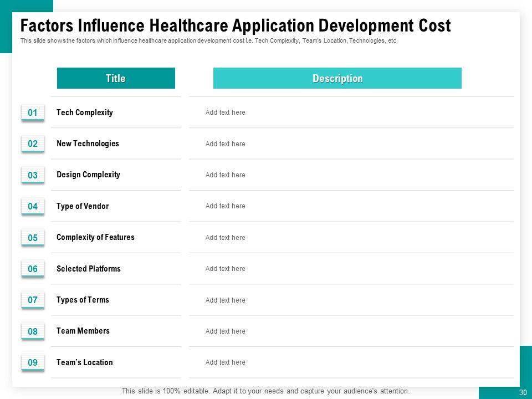Image resolution: width=532 pixels, height=399 pixels.
Task: Select the Tech Complexity row label
Action: pyautogui.click(x=85, y=112)
